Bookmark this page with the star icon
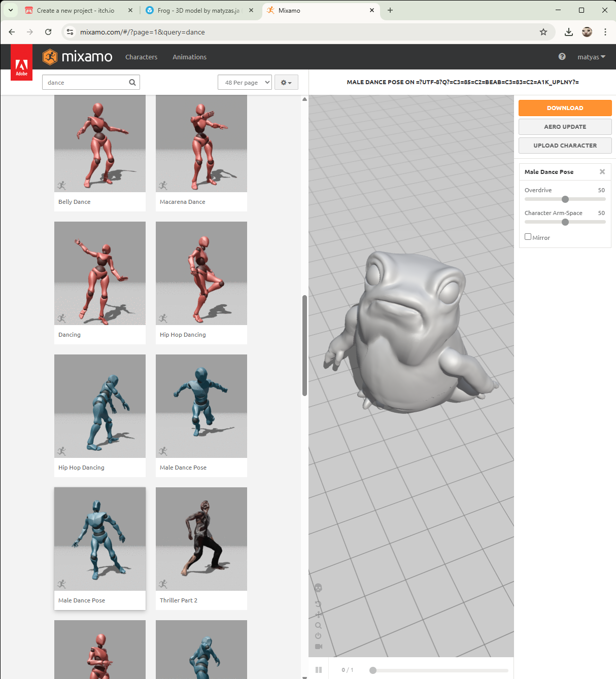 tap(543, 32)
